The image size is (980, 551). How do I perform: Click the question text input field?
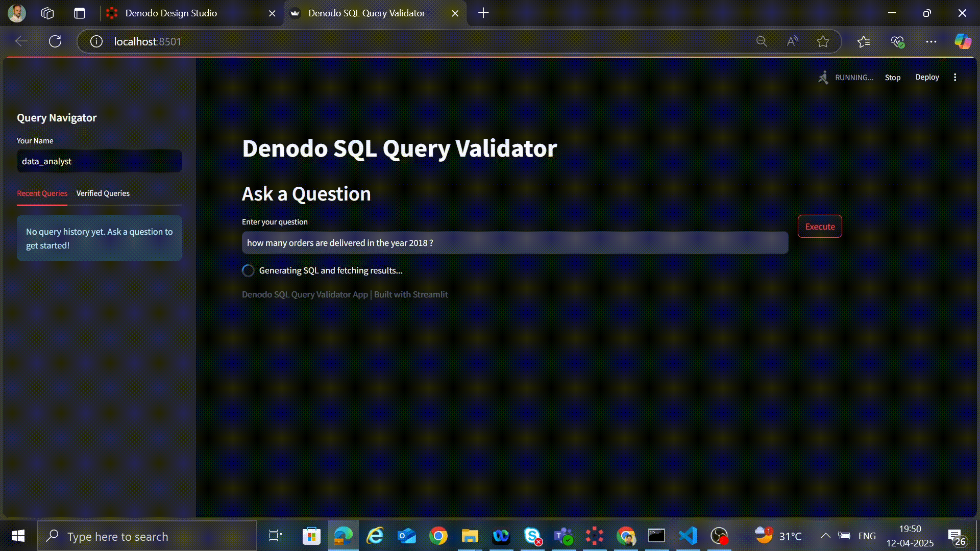pyautogui.click(x=514, y=243)
